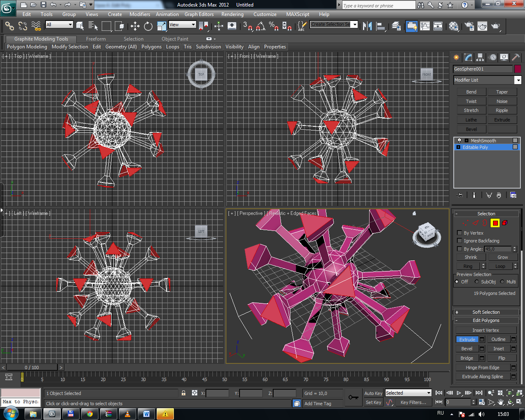Image resolution: width=525 pixels, height=420 pixels.
Task: Click the GeoSphere001 object color swatch
Action: 518,69
